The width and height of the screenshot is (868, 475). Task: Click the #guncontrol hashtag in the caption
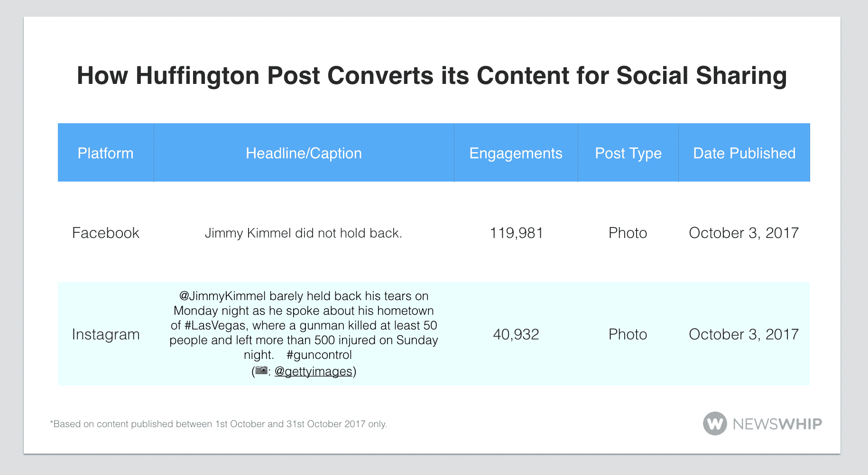point(319,355)
